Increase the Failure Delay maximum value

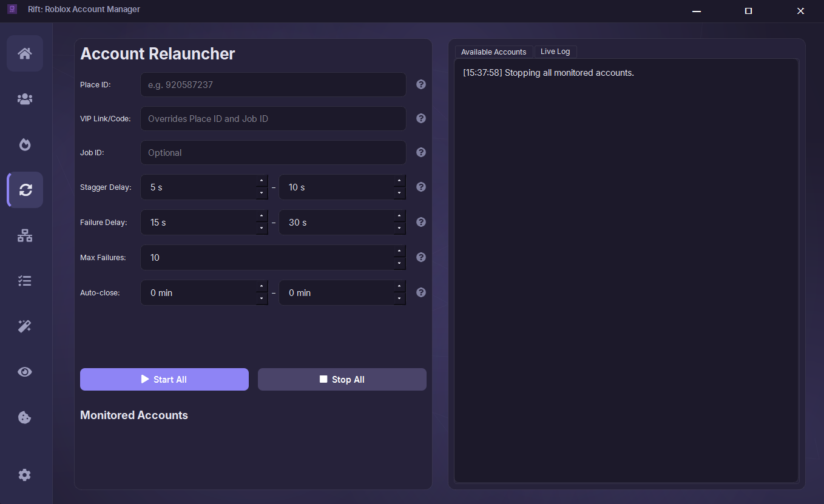coord(399,216)
